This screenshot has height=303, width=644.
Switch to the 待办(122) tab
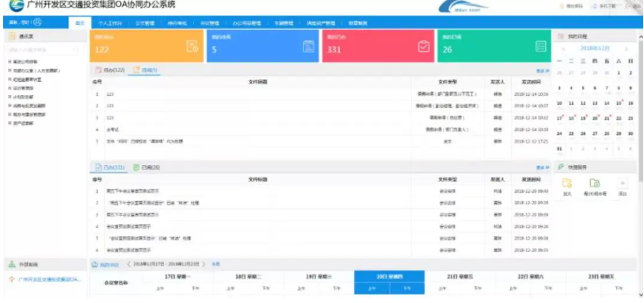110,71
